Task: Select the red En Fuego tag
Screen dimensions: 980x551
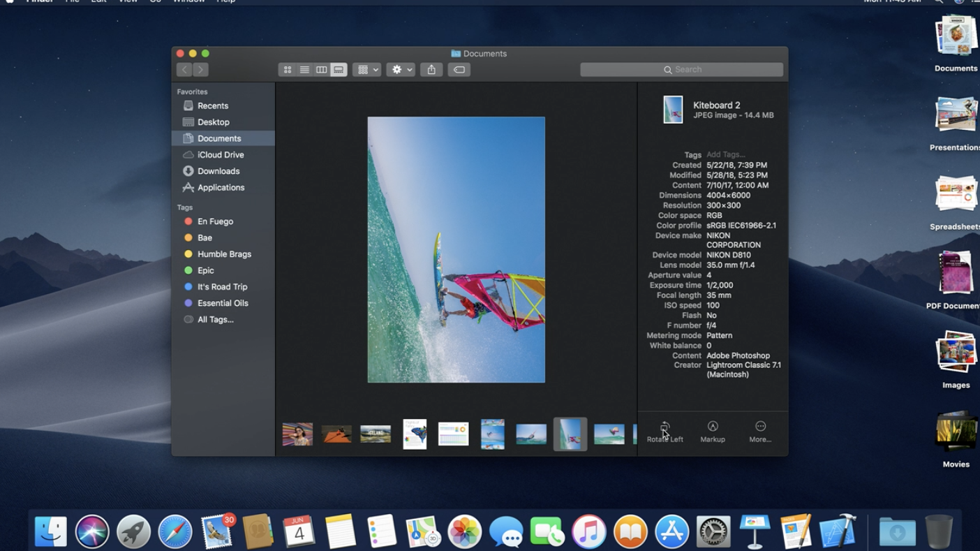Action: 223,221
